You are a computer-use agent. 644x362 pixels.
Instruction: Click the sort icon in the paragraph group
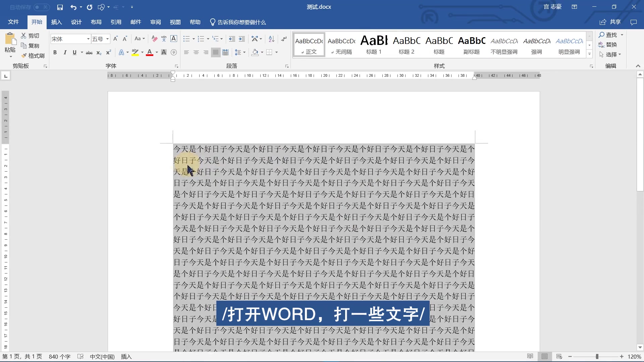[272, 39]
